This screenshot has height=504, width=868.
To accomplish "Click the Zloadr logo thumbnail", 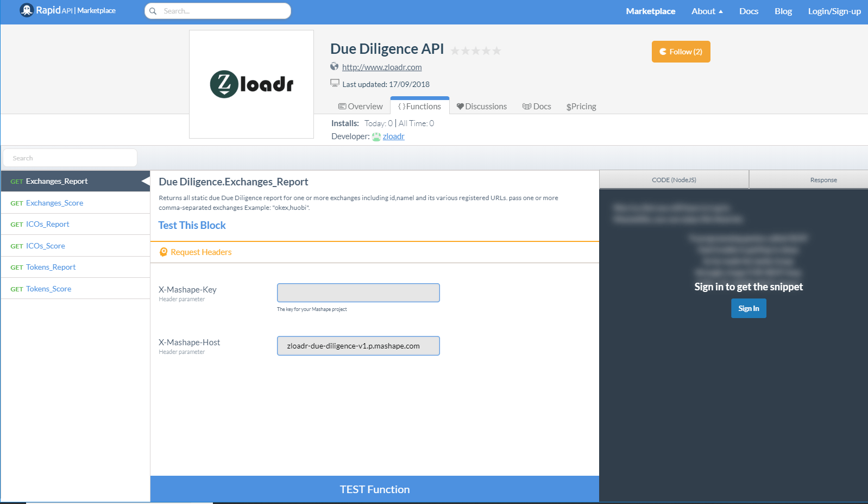I will tap(251, 84).
